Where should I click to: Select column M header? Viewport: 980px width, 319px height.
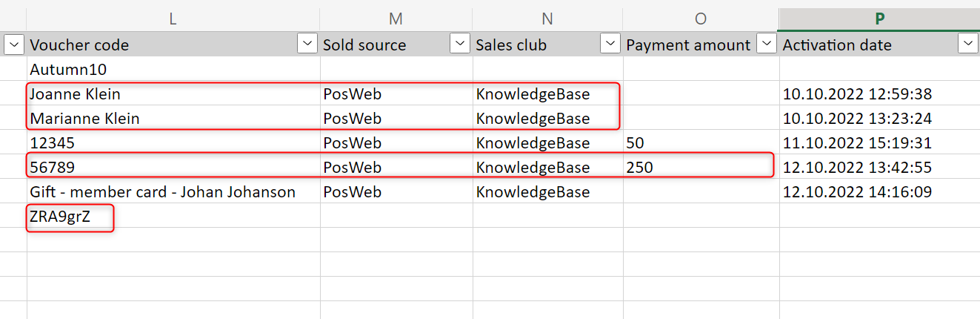pos(396,19)
